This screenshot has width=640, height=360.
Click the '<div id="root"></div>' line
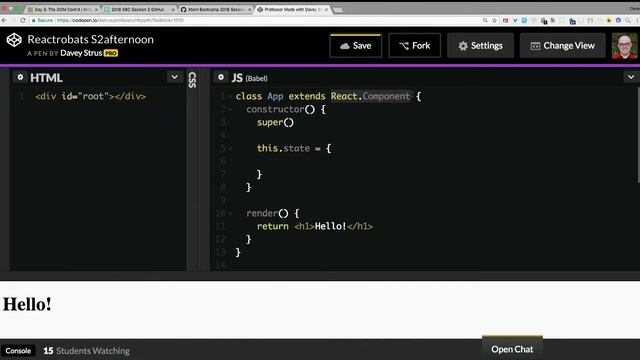pyautogui.click(x=91, y=96)
